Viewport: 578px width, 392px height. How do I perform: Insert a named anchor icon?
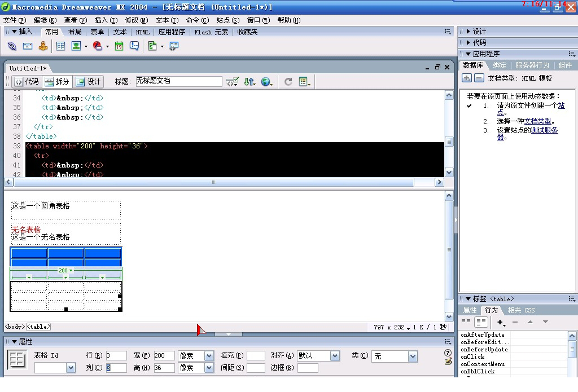click(43, 46)
